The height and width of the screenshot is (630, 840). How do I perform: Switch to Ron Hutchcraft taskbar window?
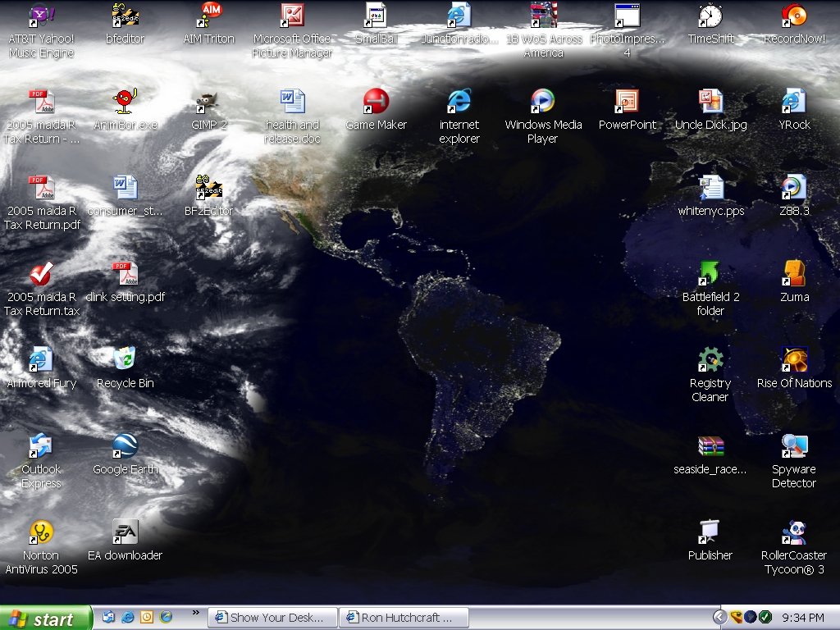point(405,618)
